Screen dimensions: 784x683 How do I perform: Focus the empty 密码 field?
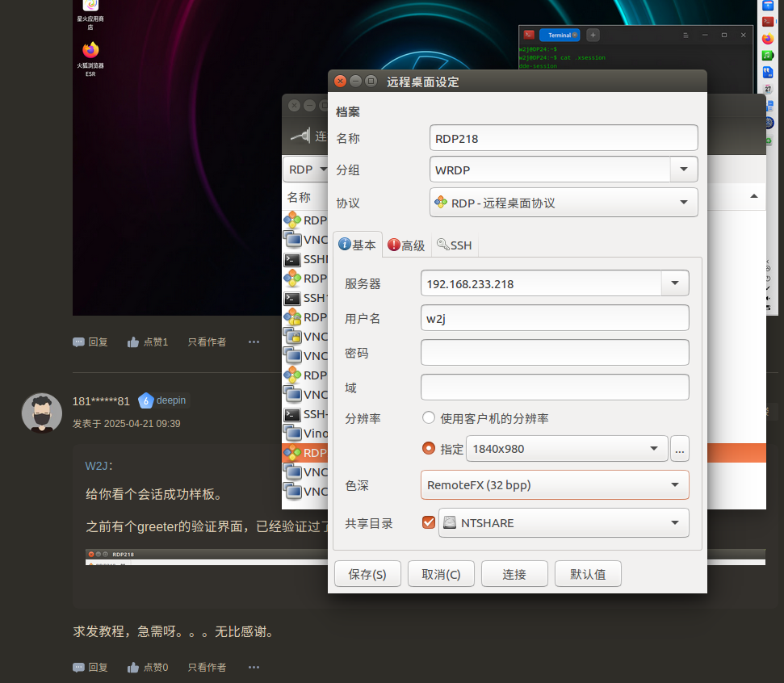[x=555, y=353]
